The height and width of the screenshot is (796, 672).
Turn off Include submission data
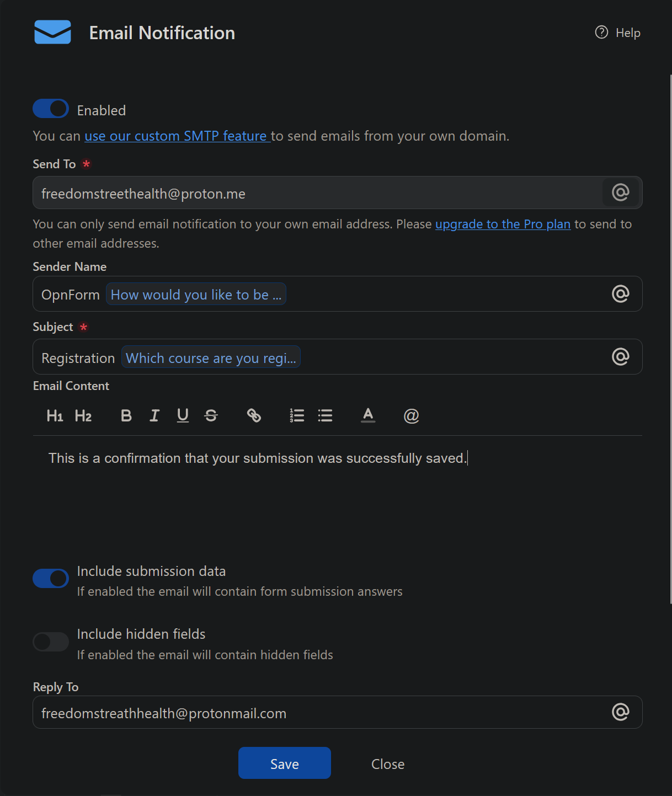(x=51, y=578)
